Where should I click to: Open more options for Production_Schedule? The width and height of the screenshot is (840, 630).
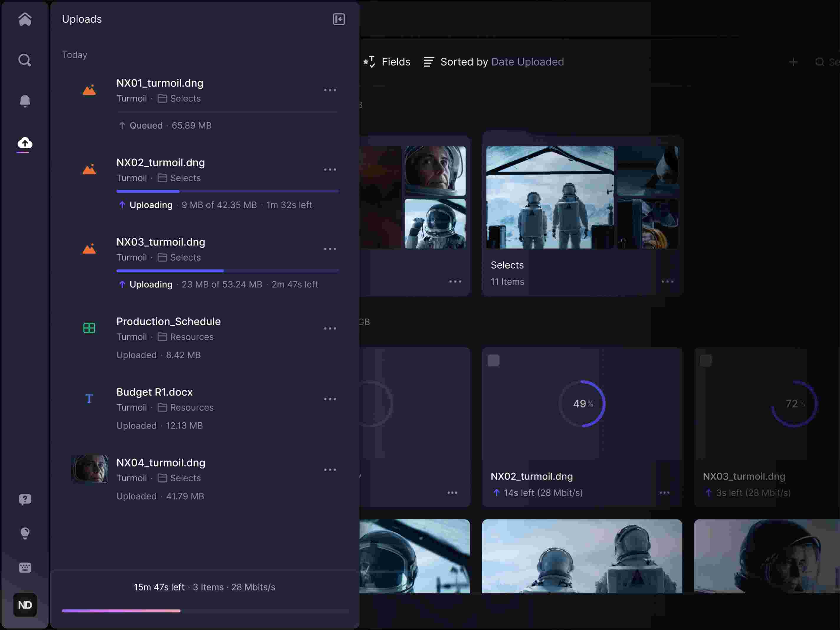pyautogui.click(x=330, y=328)
